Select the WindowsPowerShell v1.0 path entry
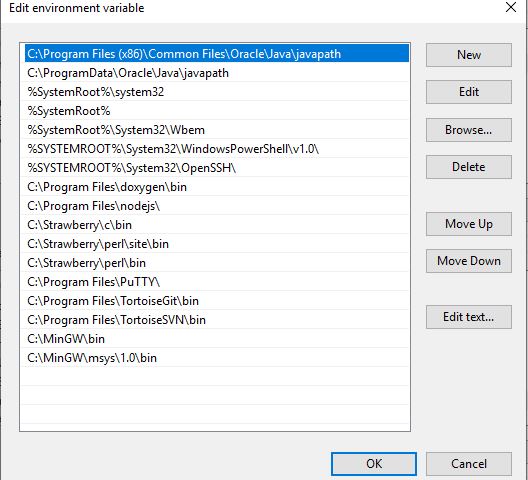This screenshot has height=480, width=528. (x=217, y=149)
